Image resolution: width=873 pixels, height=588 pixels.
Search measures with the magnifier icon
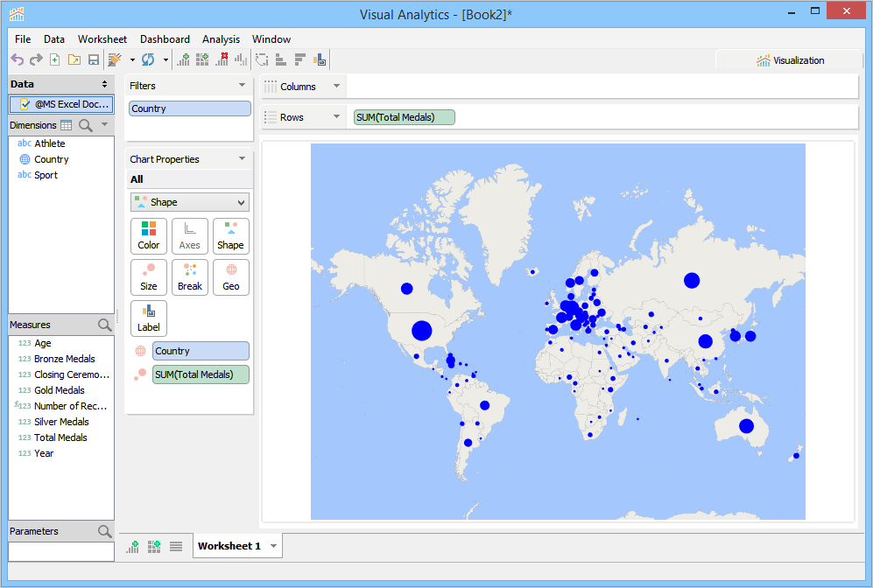(105, 325)
